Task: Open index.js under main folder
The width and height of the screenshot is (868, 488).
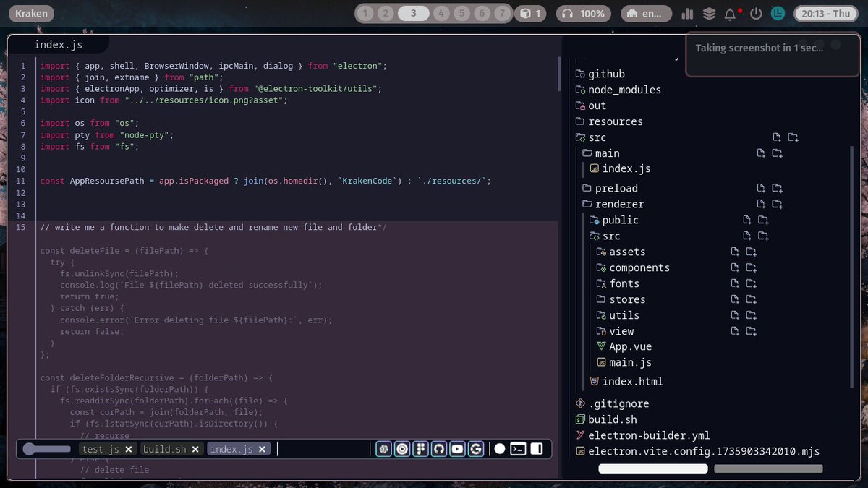Action: 620,168
